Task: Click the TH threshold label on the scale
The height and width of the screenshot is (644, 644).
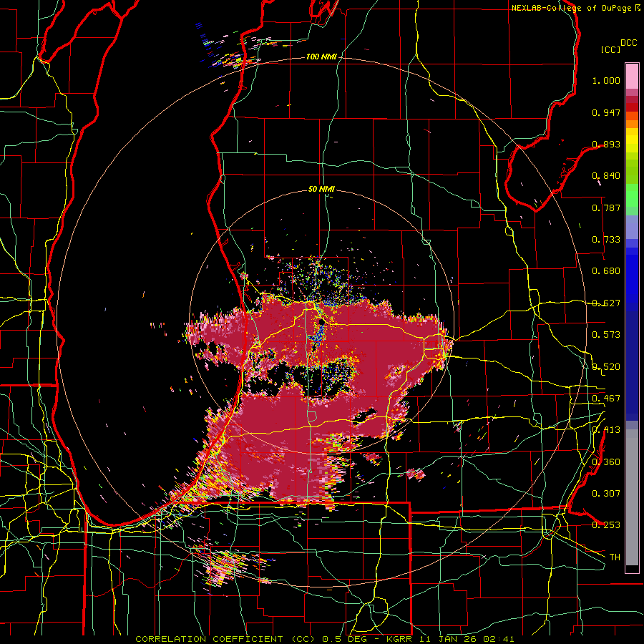Action: (615, 557)
